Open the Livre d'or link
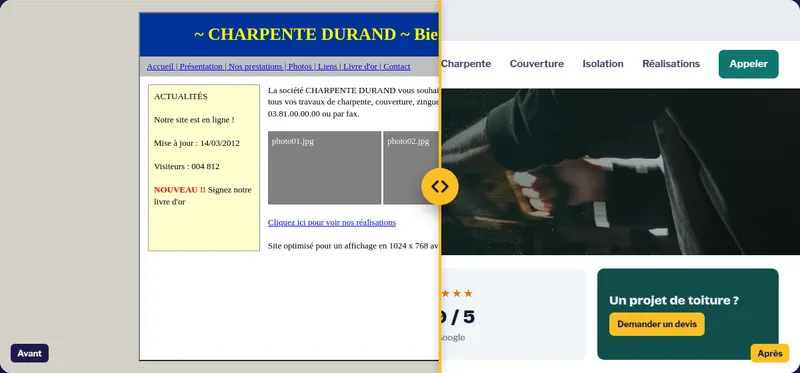 point(360,67)
